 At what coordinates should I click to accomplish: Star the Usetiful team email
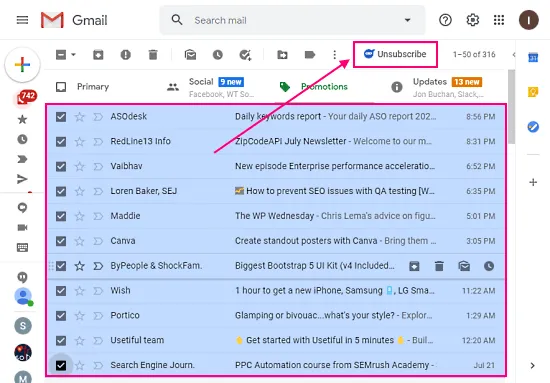point(80,341)
